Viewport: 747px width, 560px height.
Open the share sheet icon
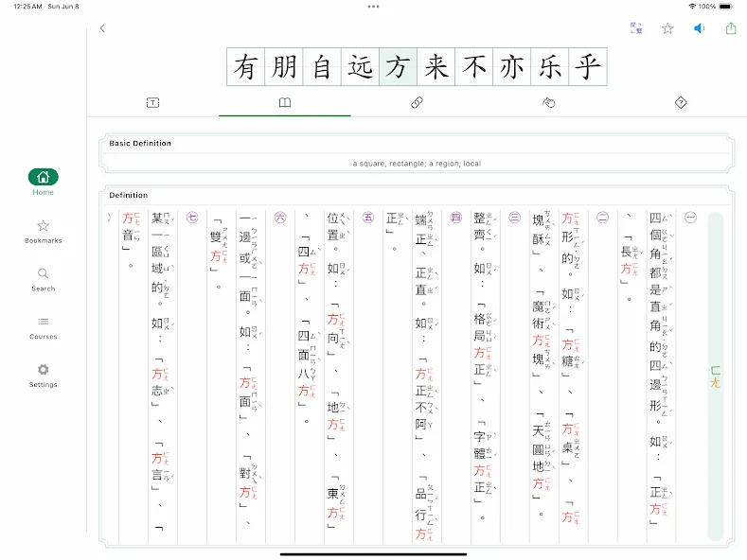[731, 28]
